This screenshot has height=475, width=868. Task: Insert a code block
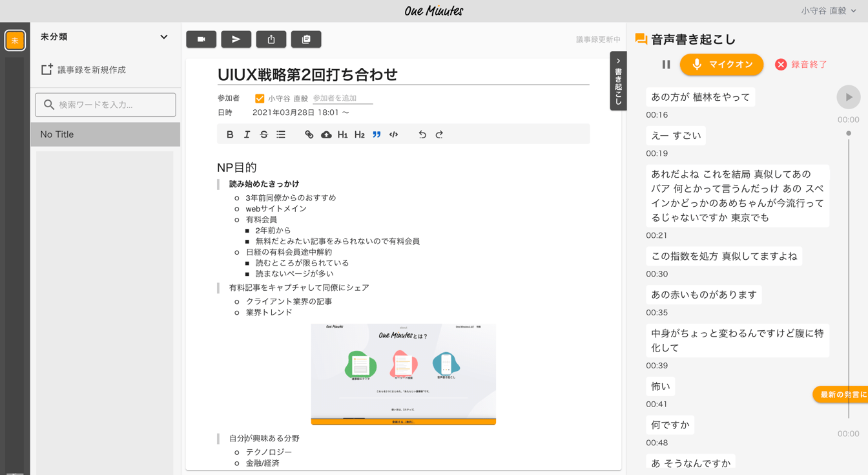pyautogui.click(x=393, y=134)
